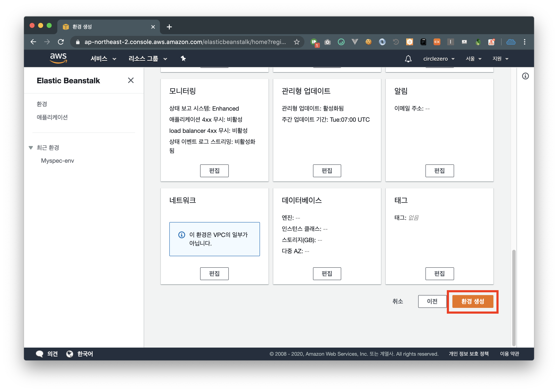Click 편집 under 모니터링 card
Screen dimensions: 558x392
click(214, 171)
